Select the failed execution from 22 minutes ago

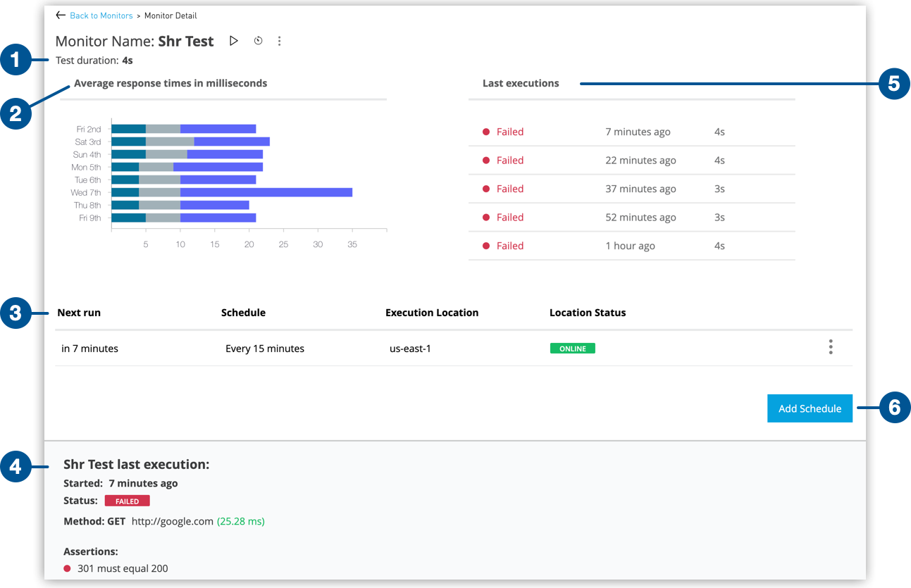tap(509, 161)
